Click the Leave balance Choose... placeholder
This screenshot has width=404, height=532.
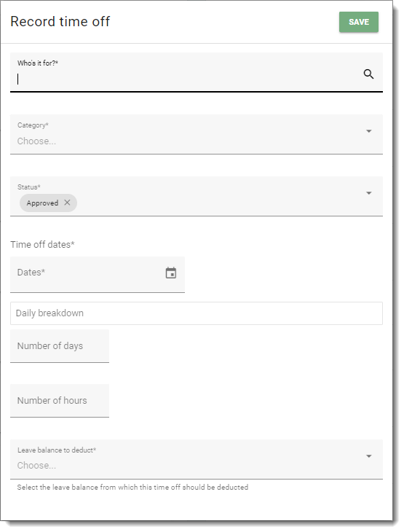(x=36, y=465)
